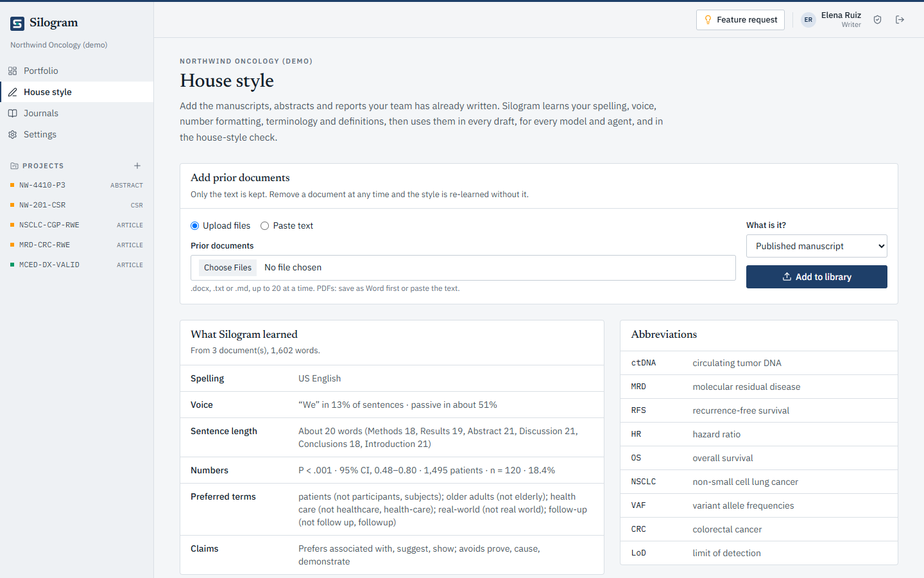Open Settings in the sidebar
The height and width of the screenshot is (578, 924).
click(x=77, y=134)
